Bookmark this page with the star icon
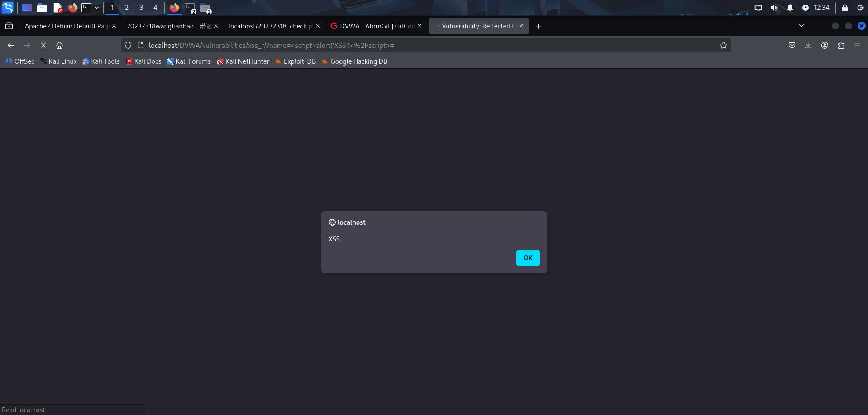Viewport: 868px width, 415px height. click(724, 45)
